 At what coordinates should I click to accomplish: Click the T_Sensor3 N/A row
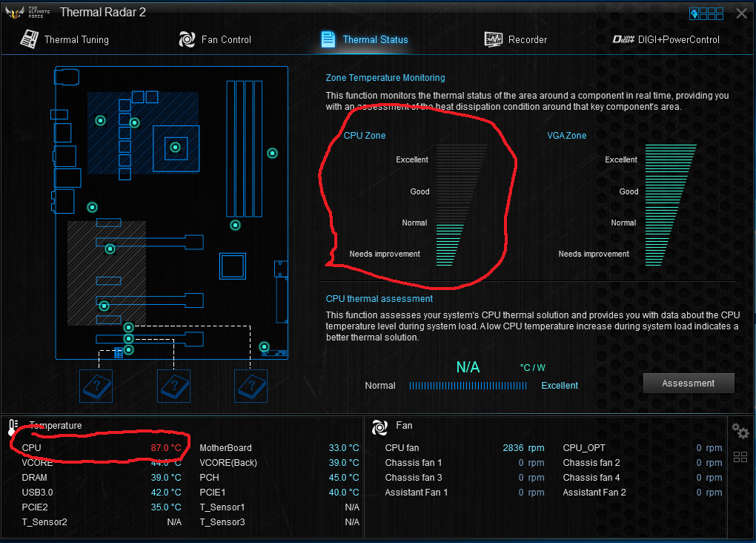279,522
